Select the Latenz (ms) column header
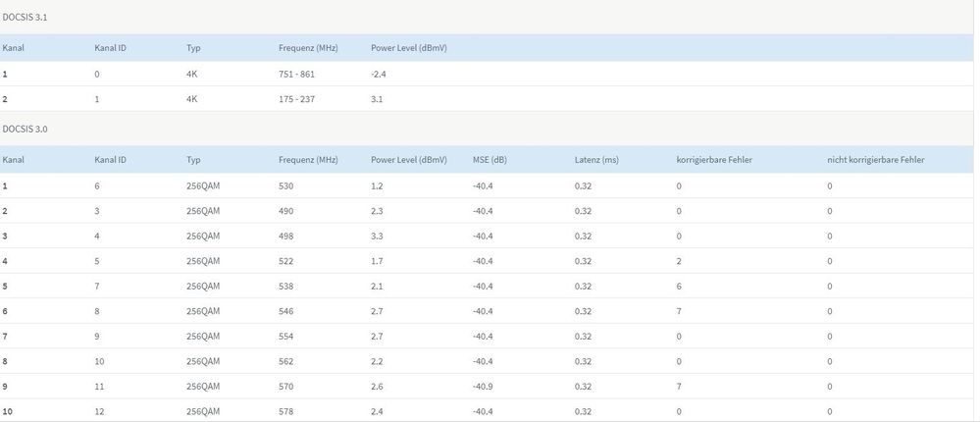Screen dimensions: 980x422 pyautogui.click(x=596, y=159)
